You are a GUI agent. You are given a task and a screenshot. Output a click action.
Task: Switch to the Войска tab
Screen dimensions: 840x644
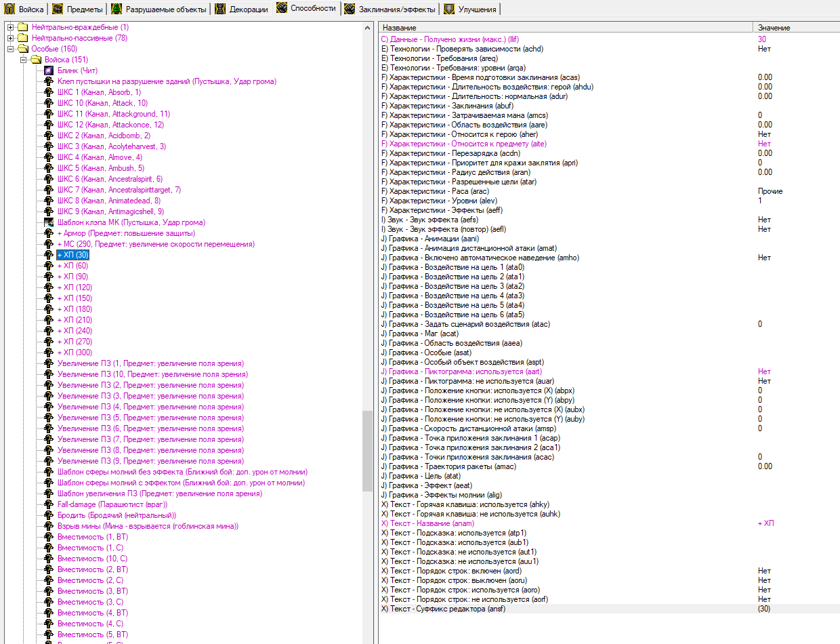(24, 9)
